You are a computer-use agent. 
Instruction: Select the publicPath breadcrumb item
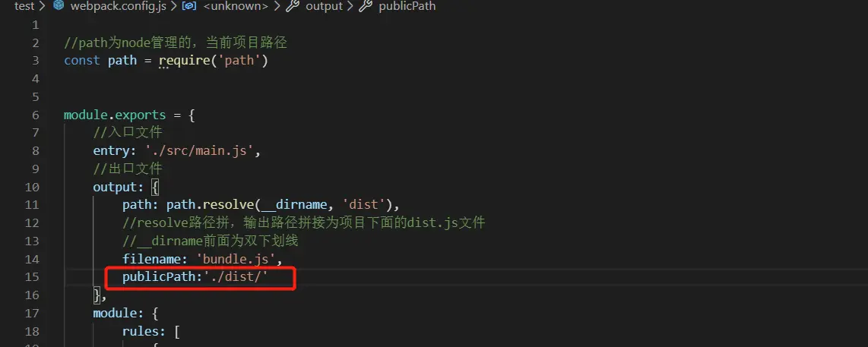(x=407, y=6)
